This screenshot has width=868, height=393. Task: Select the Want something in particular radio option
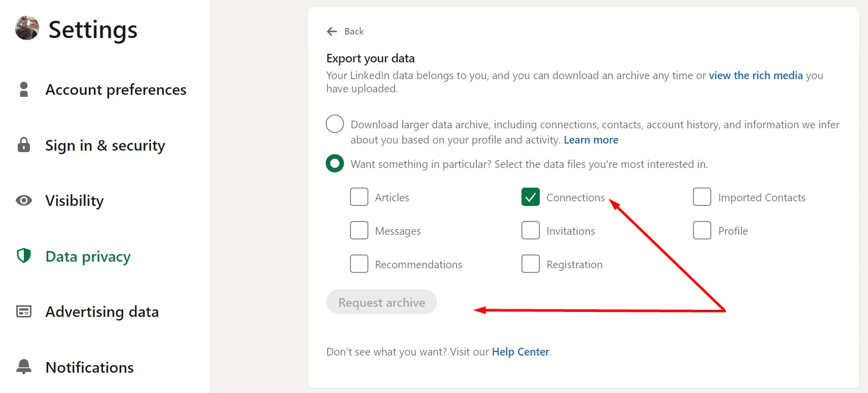coord(335,163)
